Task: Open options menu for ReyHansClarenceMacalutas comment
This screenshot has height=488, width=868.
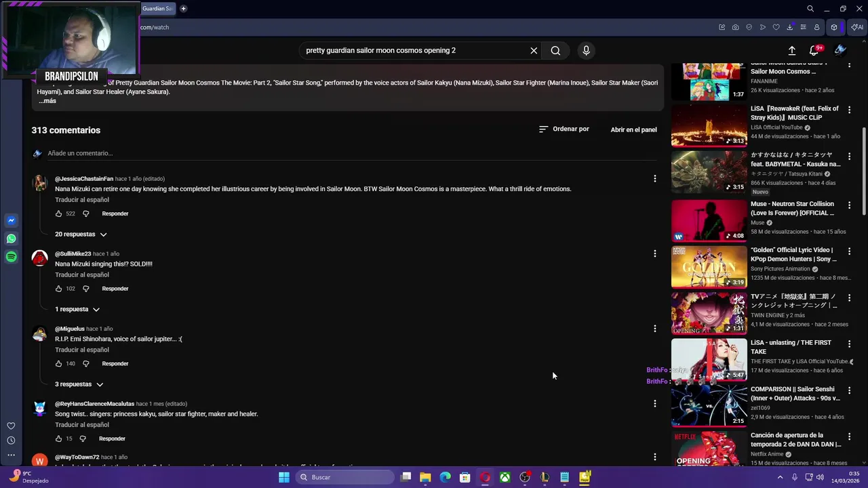Action: pyautogui.click(x=654, y=403)
